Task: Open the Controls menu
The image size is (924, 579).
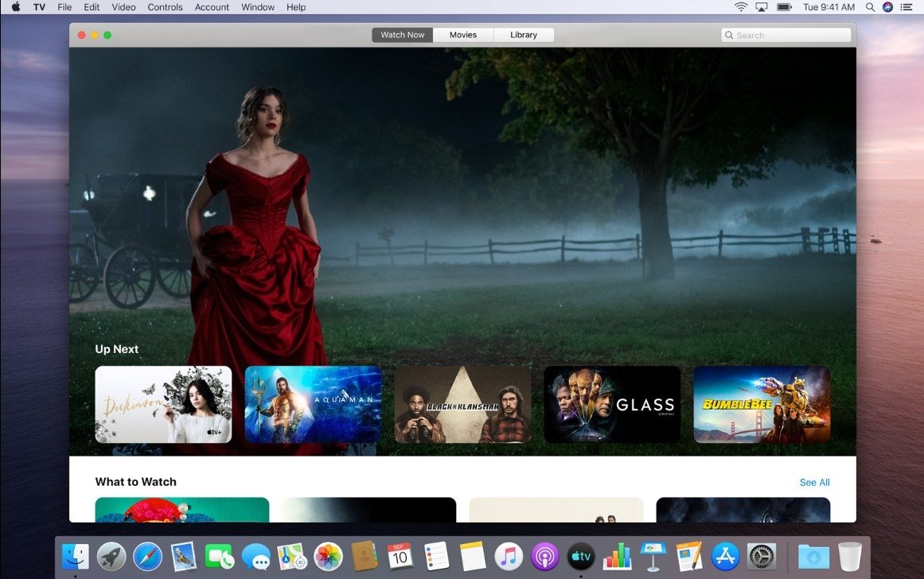Action: click(165, 7)
